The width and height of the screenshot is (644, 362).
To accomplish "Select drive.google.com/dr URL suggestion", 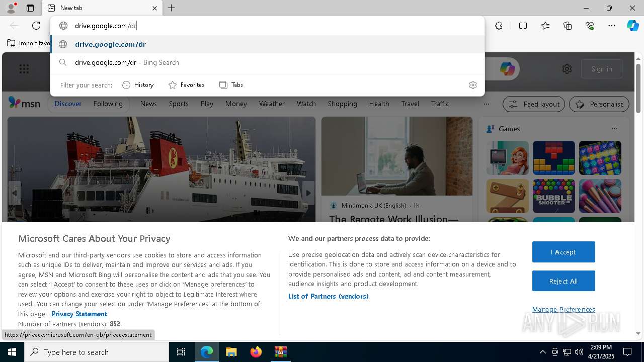I will pyautogui.click(x=267, y=44).
